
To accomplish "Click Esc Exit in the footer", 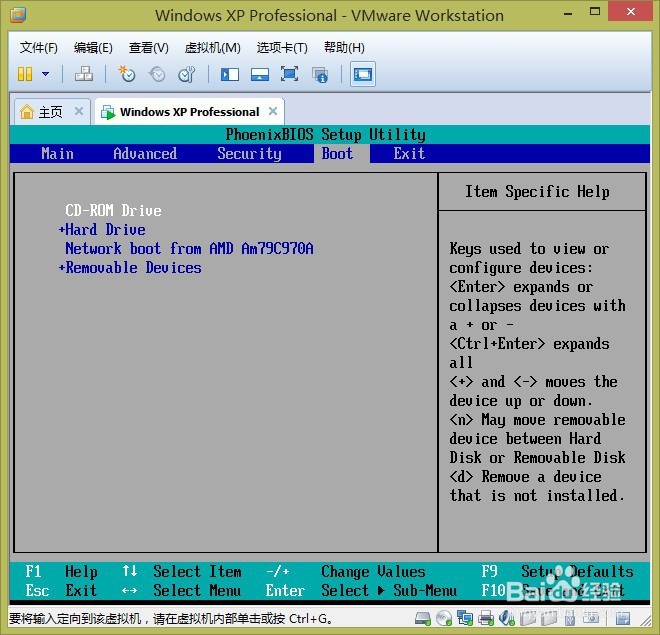I will pos(61,590).
